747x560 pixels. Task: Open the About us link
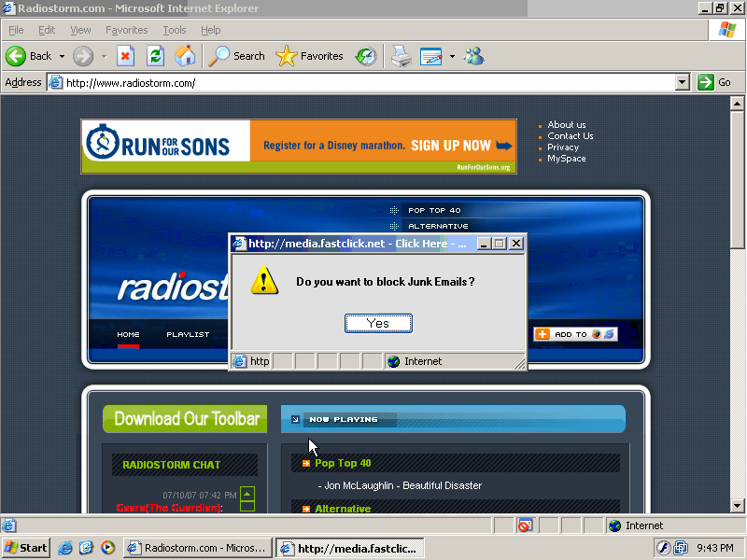(x=567, y=125)
